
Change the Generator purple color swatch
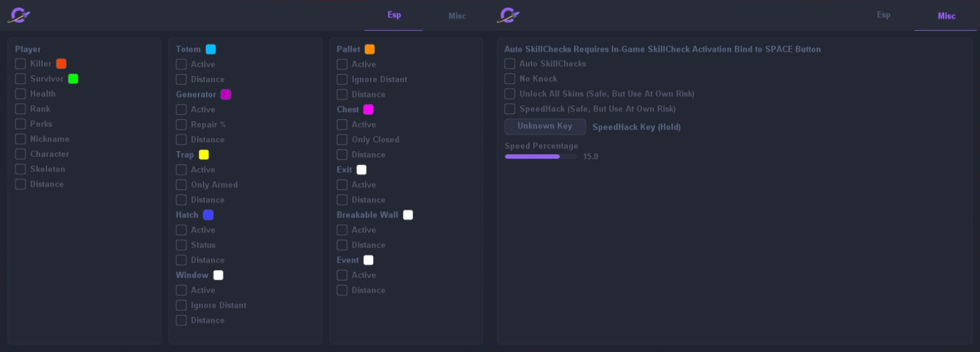point(226,94)
